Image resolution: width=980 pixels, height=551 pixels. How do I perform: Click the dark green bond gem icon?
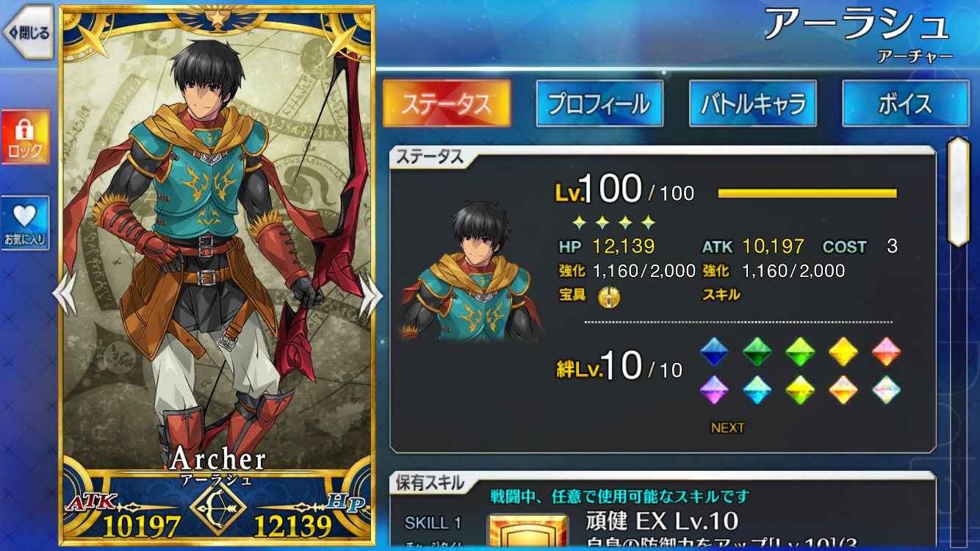click(x=757, y=351)
